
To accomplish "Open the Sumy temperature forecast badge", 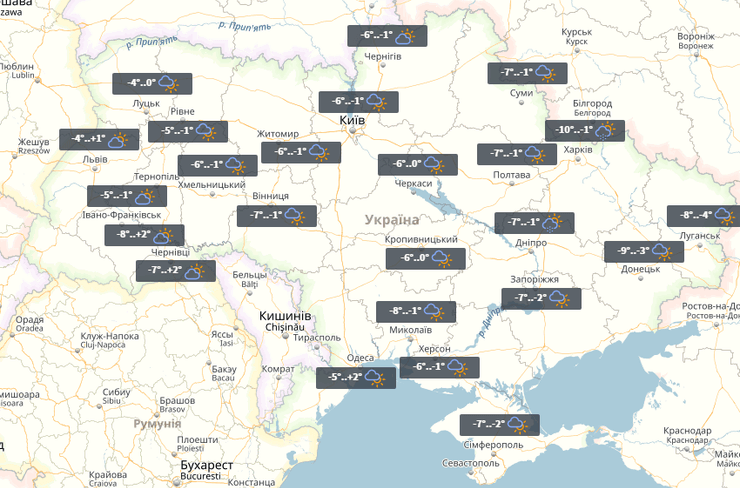I will tap(527, 73).
